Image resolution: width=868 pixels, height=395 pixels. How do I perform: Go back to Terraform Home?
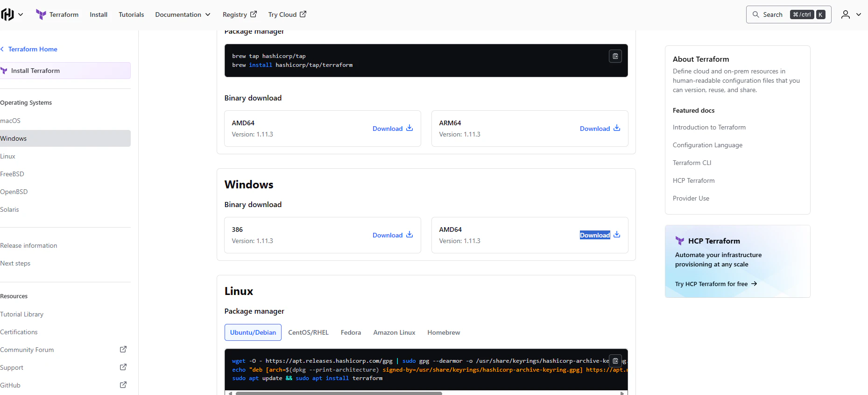(33, 49)
